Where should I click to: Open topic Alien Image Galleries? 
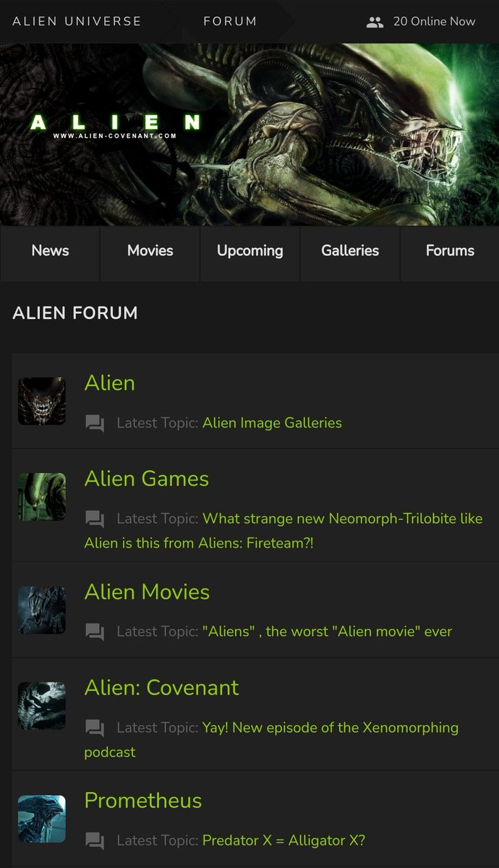coord(272,423)
